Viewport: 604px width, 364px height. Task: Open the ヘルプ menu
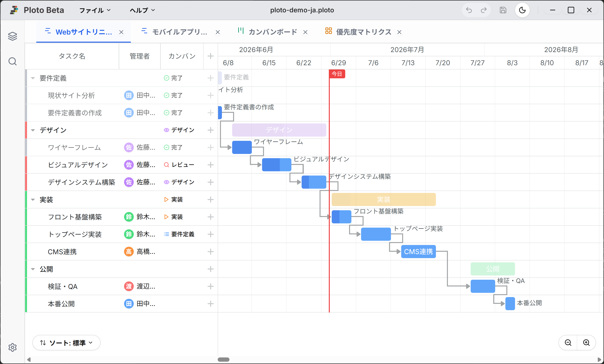(142, 10)
